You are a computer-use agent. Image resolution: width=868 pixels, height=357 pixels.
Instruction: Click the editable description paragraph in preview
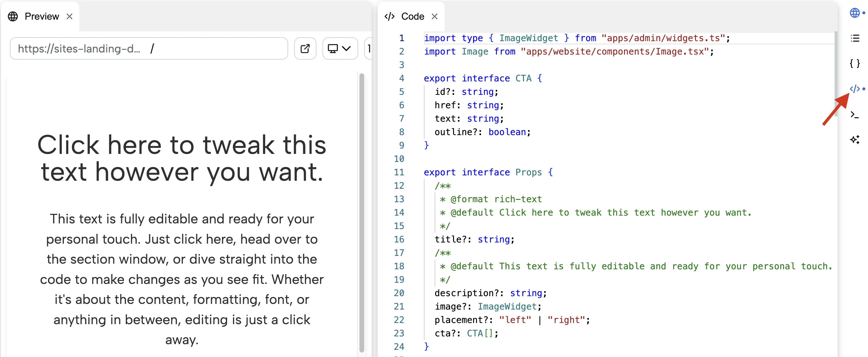tap(182, 279)
